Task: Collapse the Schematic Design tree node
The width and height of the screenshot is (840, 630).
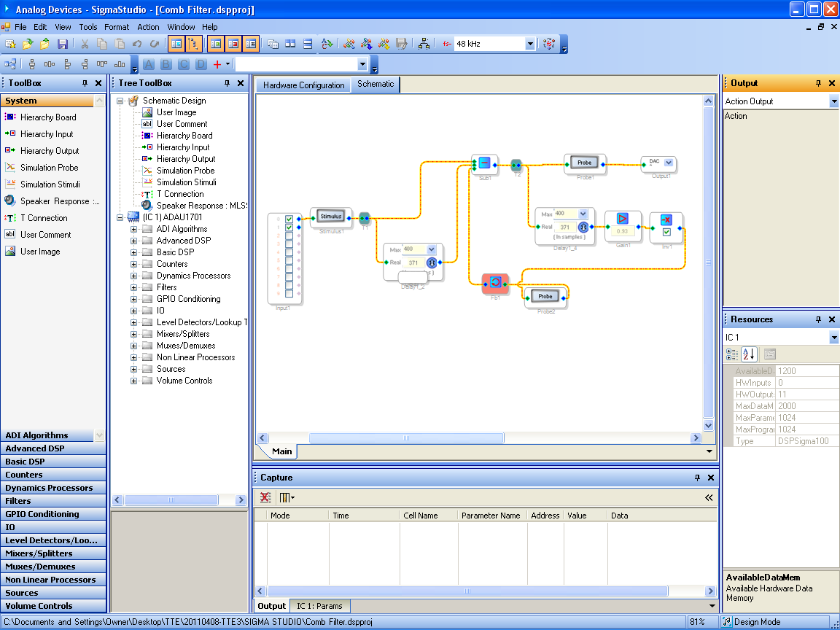Action: click(120, 101)
